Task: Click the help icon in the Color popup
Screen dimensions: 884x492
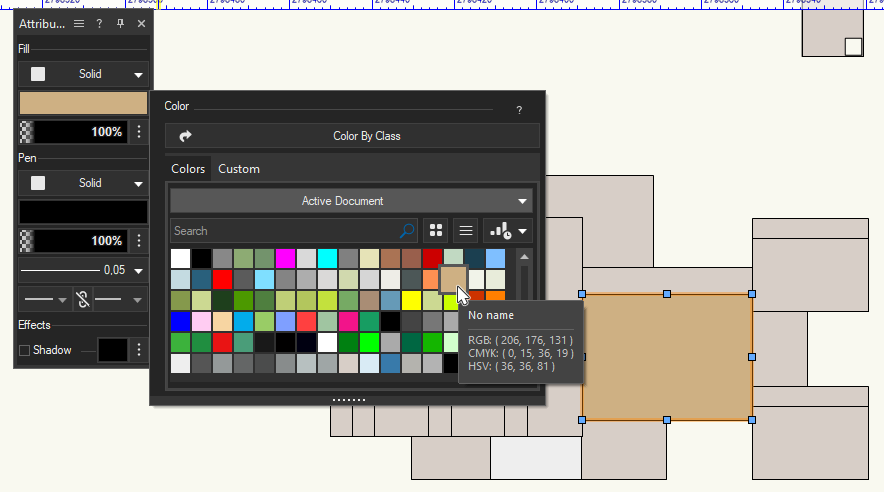Action: (519, 110)
